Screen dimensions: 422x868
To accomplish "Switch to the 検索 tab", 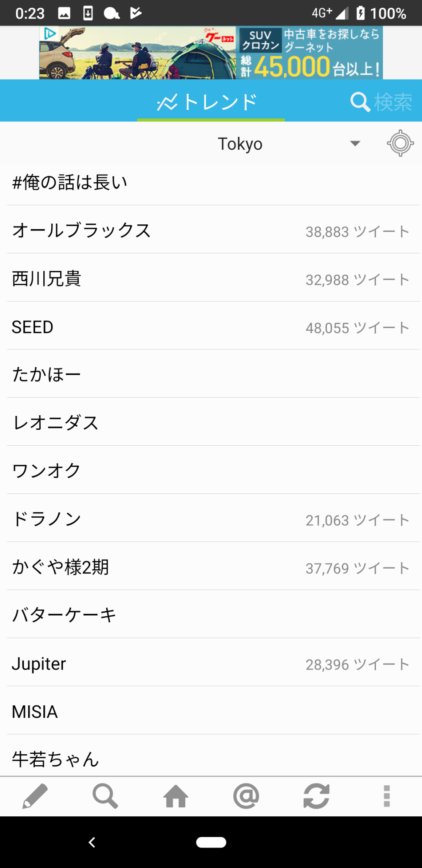I will coord(381,102).
